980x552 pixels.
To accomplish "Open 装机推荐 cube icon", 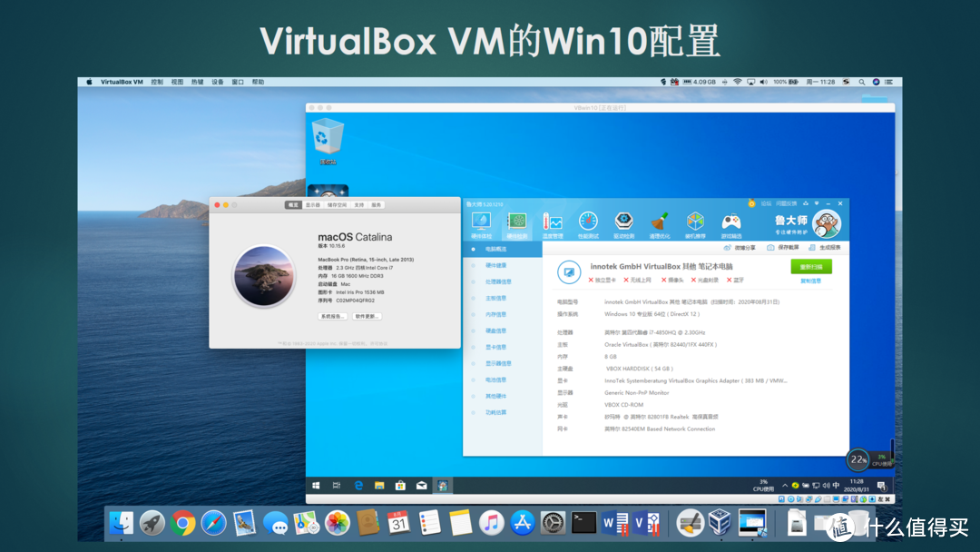I will coord(695,225).
